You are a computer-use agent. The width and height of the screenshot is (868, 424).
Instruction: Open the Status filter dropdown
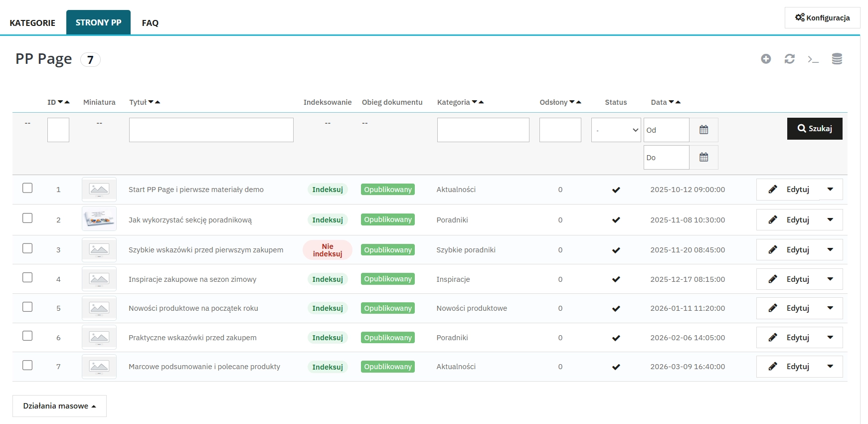(x=616, y=130)
